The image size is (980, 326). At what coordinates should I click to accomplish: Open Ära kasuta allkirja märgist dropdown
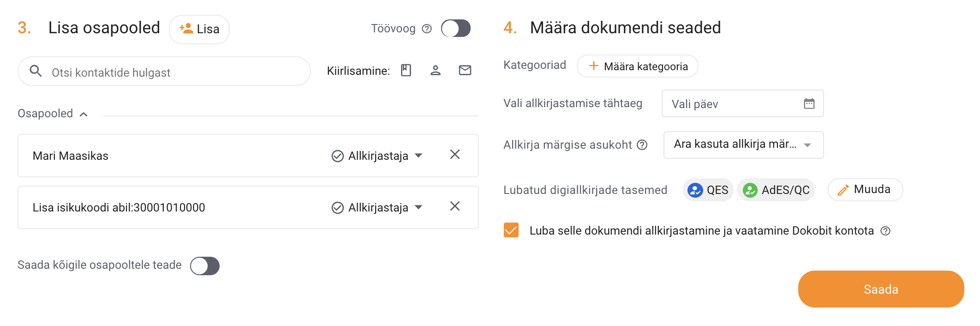[743, 145]
